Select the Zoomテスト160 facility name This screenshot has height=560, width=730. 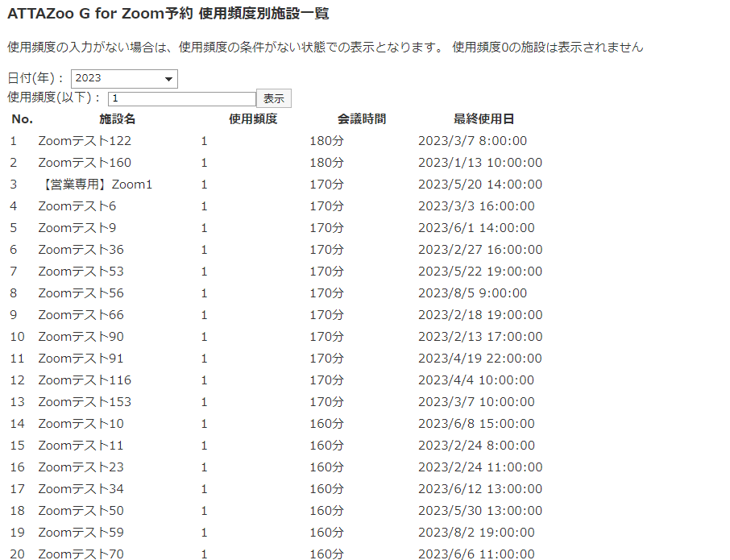tap(85, 163)
